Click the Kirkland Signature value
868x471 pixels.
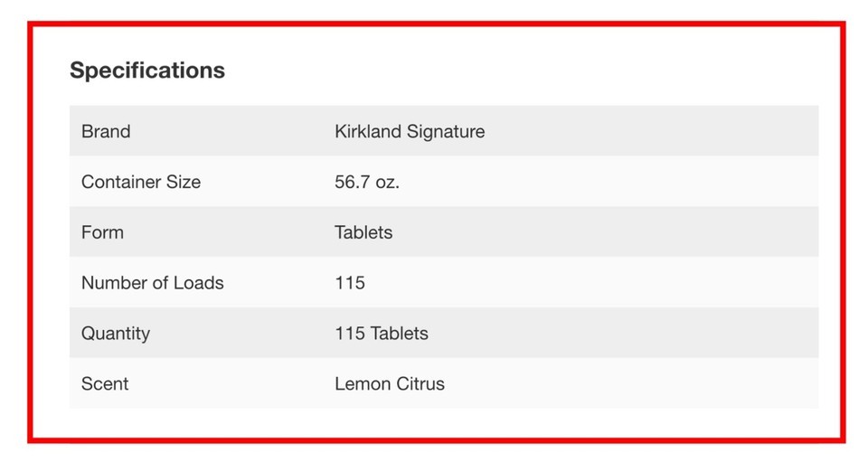point(410,131)
